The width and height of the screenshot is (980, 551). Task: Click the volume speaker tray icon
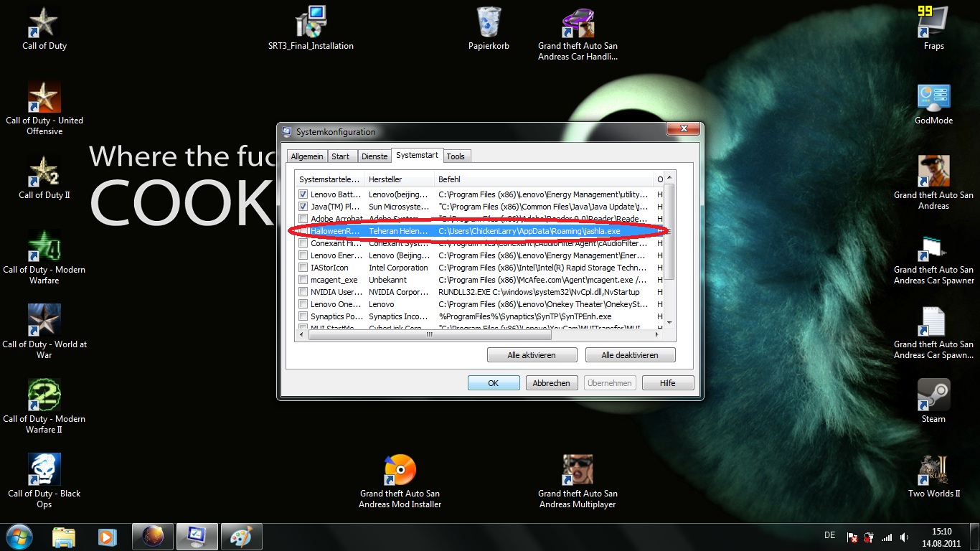(905, 537)
